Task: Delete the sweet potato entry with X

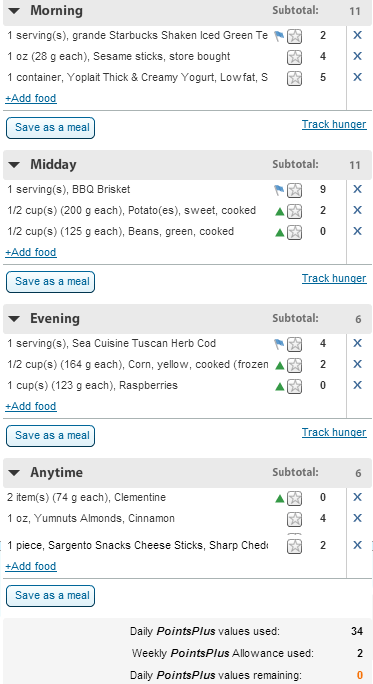Action: [357, 210]
